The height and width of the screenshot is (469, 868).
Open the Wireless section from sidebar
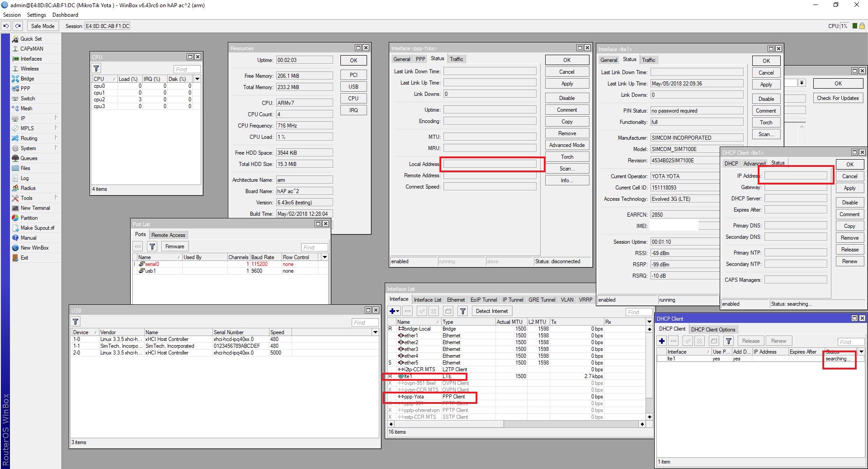29,69
